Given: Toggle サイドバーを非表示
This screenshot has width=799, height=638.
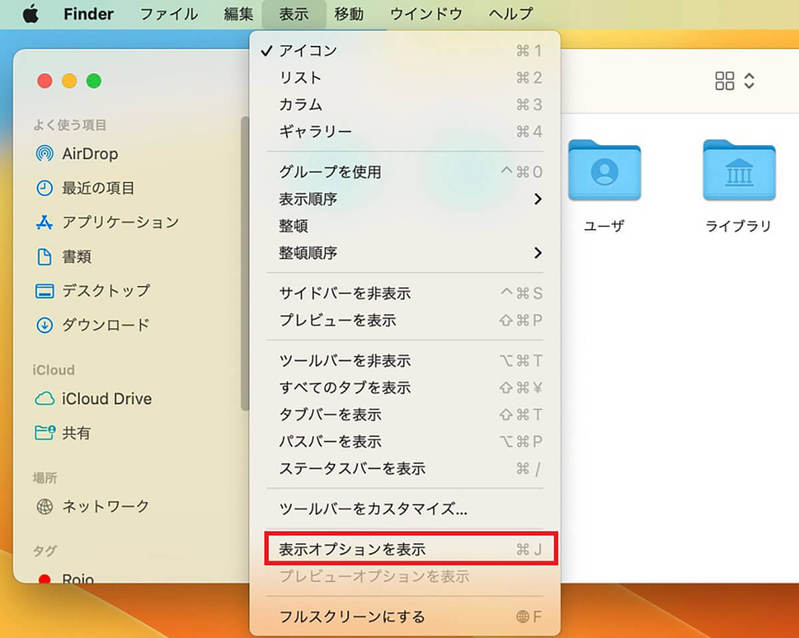Looking at the screenshot, I should pyautogui.click(x=405, y=293).
